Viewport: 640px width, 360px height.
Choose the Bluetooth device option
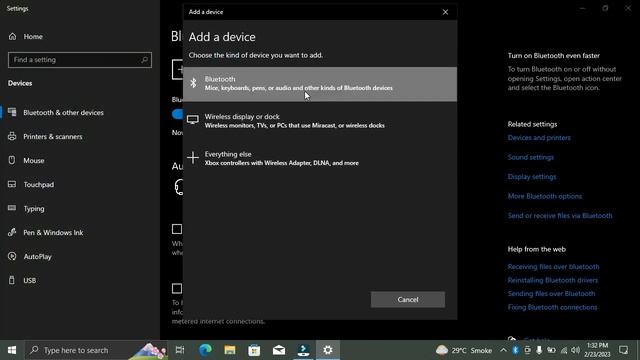tap(320, 84)
